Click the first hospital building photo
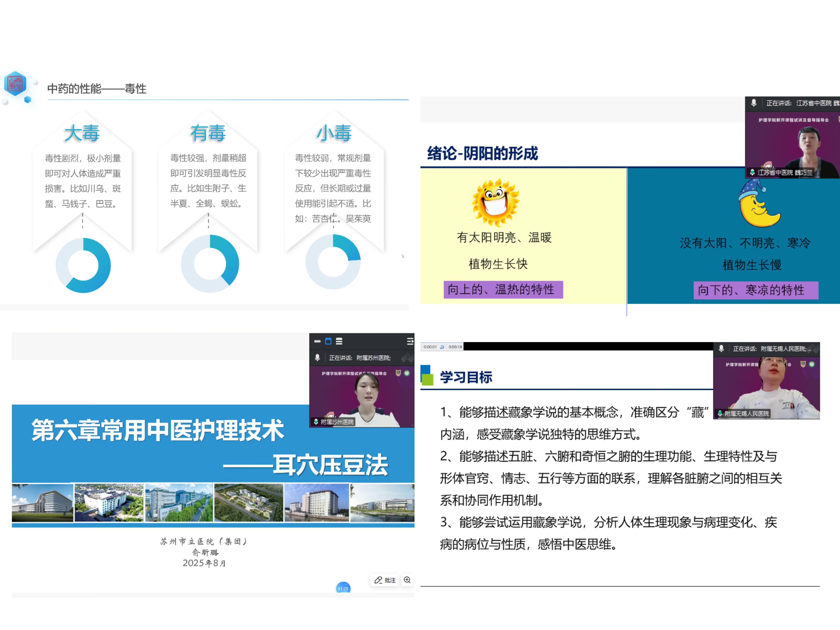Screen dimensions: 840x630 coord(42,503)
